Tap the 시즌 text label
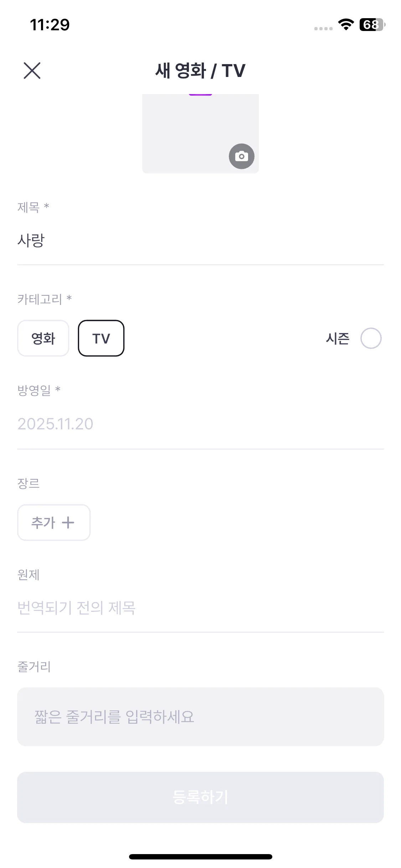The image size is (401, 868). [x=338, y=338]
